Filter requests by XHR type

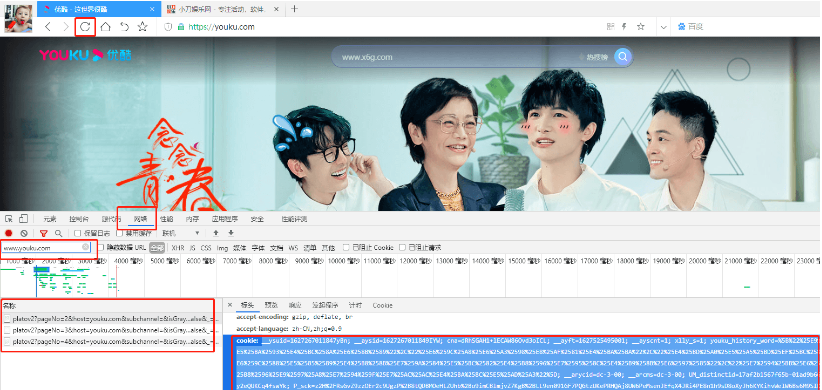click(178, 247)
